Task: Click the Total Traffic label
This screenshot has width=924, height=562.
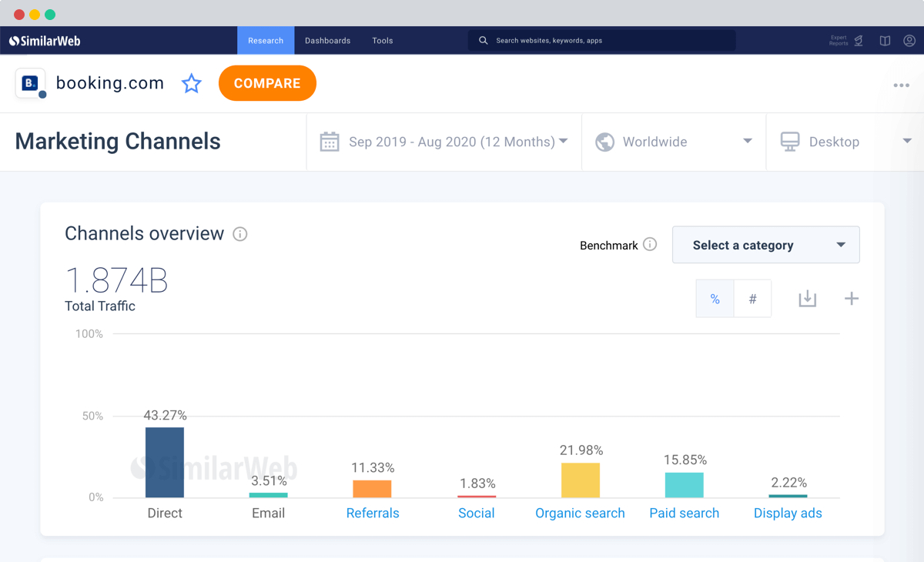Action: (x=100, y=306)
